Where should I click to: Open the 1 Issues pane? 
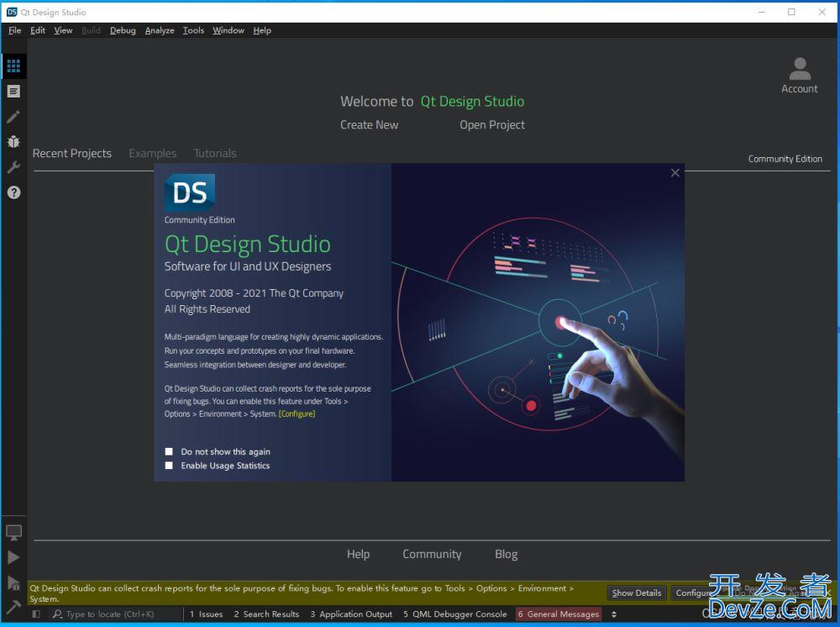(207, 614)
